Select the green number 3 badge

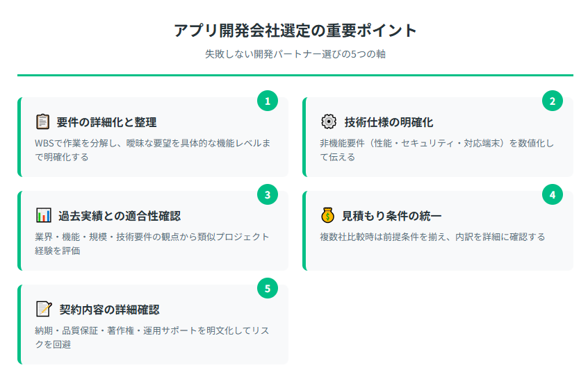coord(268,194)
